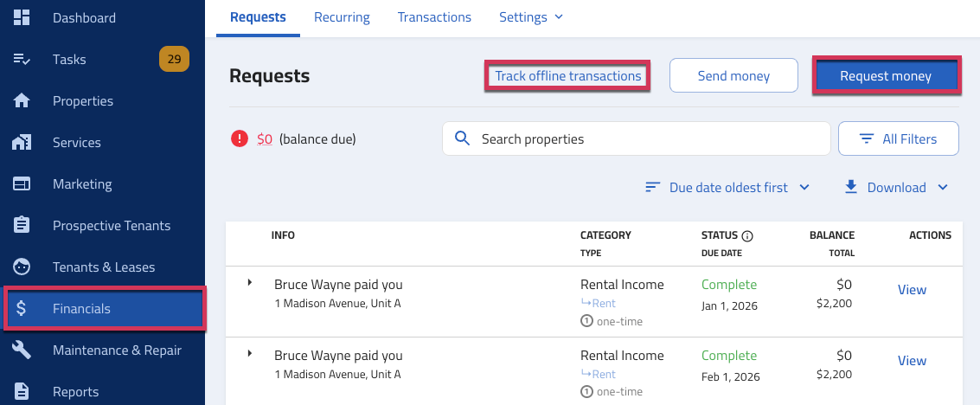Click the Request money button

(x=886, y=75)
